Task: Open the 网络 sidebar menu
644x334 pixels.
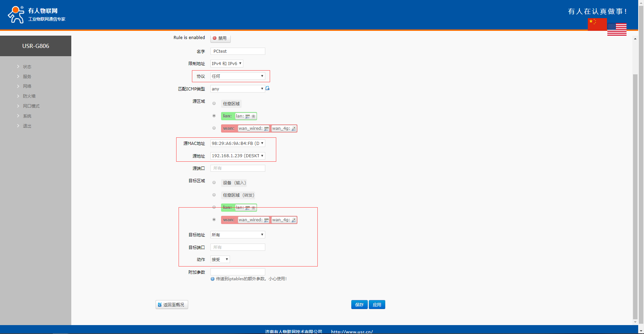Action: click(27, 86)
